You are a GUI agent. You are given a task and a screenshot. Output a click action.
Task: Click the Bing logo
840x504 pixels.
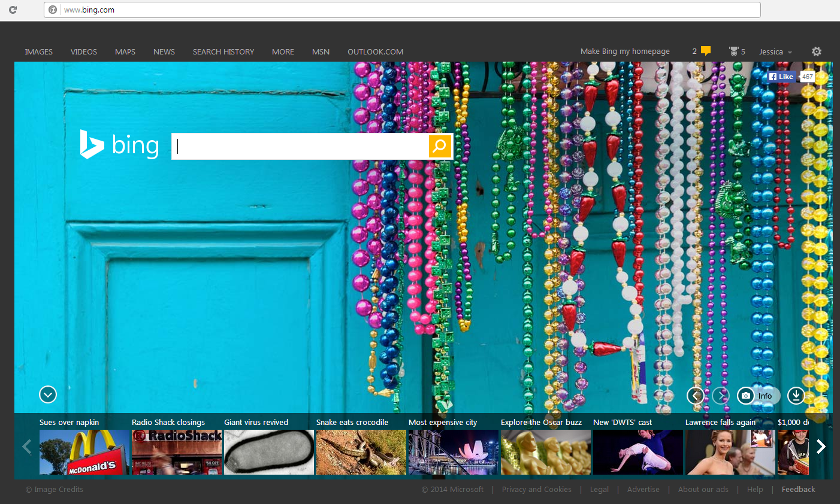tap(119, 145)
